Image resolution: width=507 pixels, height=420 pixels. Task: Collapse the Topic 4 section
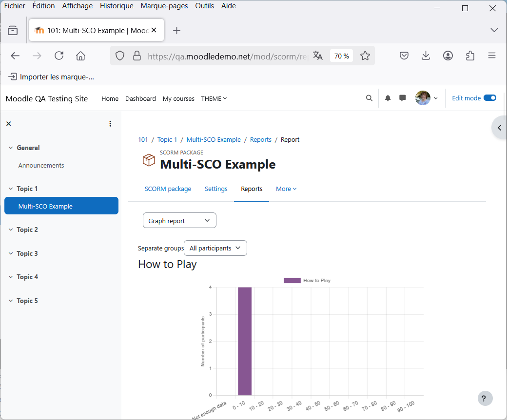(11, 277)
